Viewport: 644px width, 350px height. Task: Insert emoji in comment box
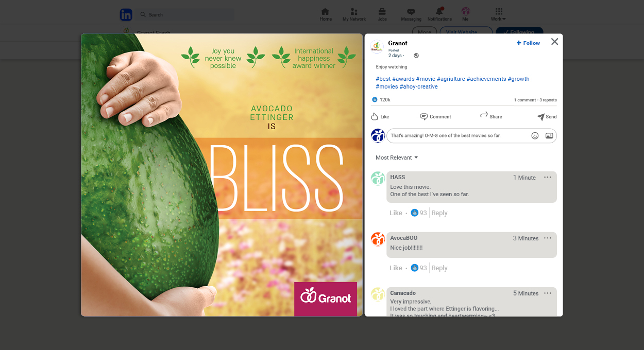[535, 136]
